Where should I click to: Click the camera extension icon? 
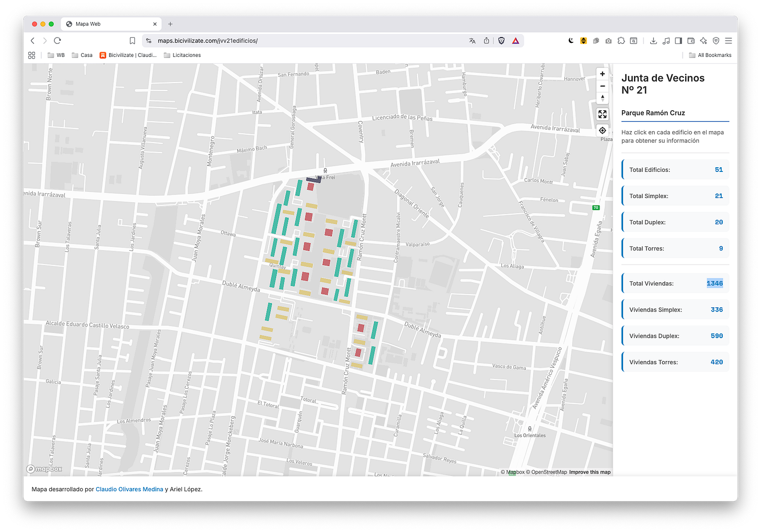click(608, 41)
